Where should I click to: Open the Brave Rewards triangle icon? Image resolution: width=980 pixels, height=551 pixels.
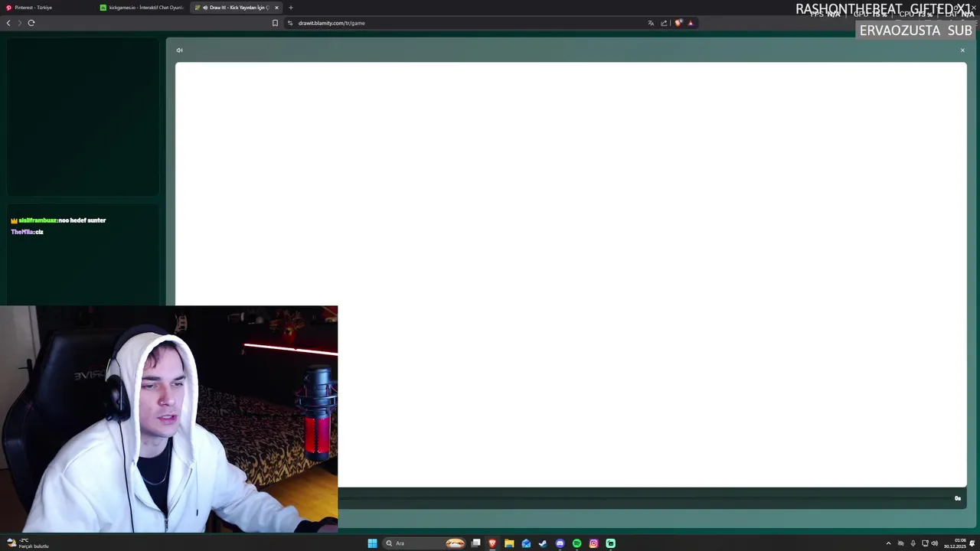690,23
